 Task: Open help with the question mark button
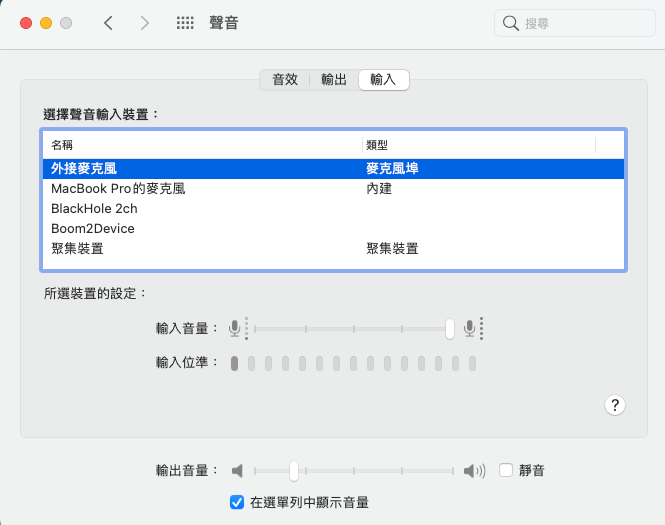pos(615,405)
